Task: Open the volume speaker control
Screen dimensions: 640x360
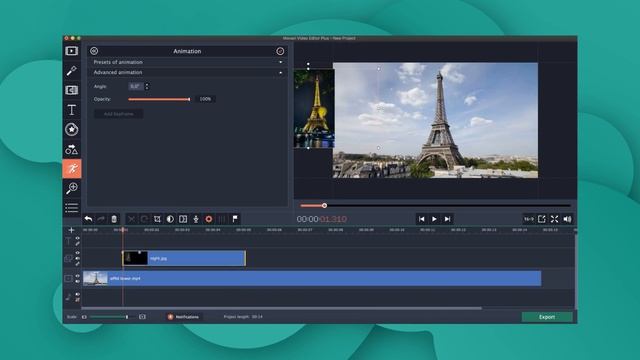Action: point(567,219)
